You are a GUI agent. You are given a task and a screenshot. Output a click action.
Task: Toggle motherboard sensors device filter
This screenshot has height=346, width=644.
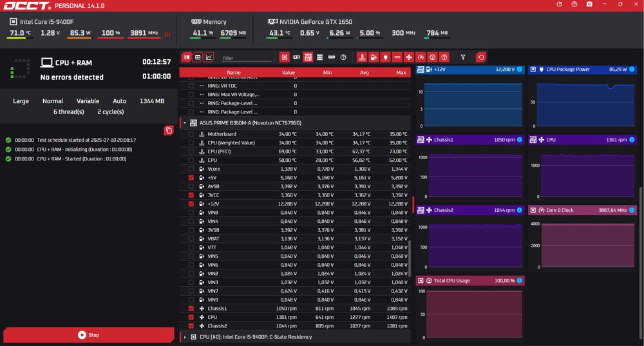308,57
